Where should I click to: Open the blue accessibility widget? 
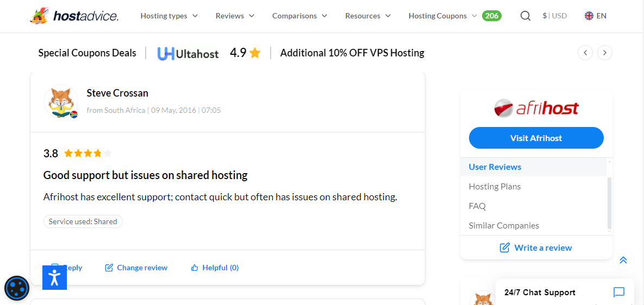pyautogui.click(x=54, y=277)
